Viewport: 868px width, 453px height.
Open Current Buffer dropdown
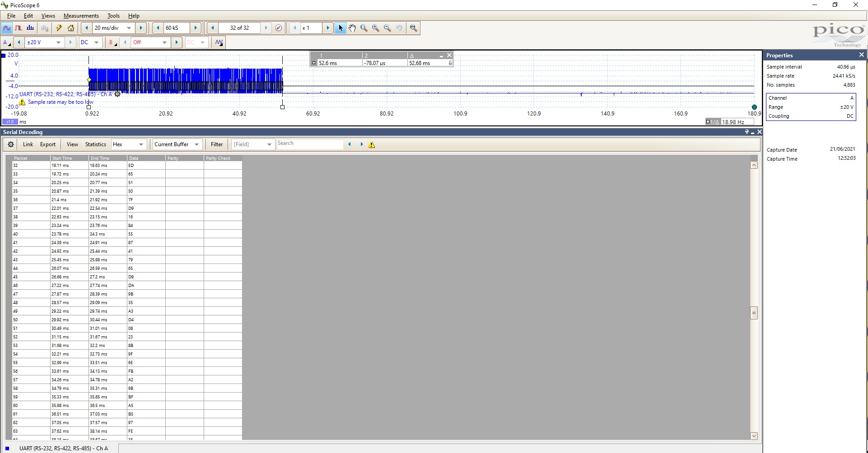(x=196, y=144)
